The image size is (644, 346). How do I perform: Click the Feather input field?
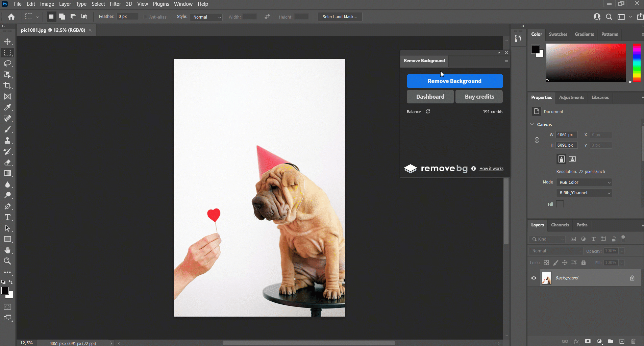127,16
